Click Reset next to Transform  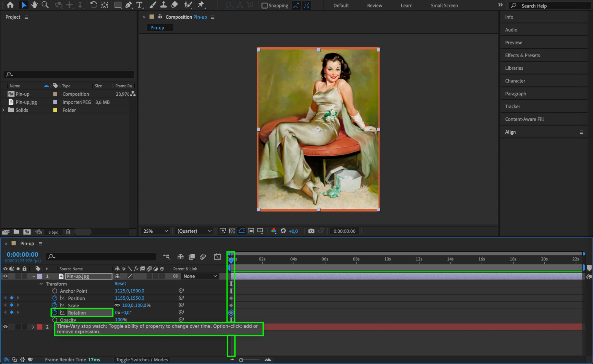[x=120, y=284]
